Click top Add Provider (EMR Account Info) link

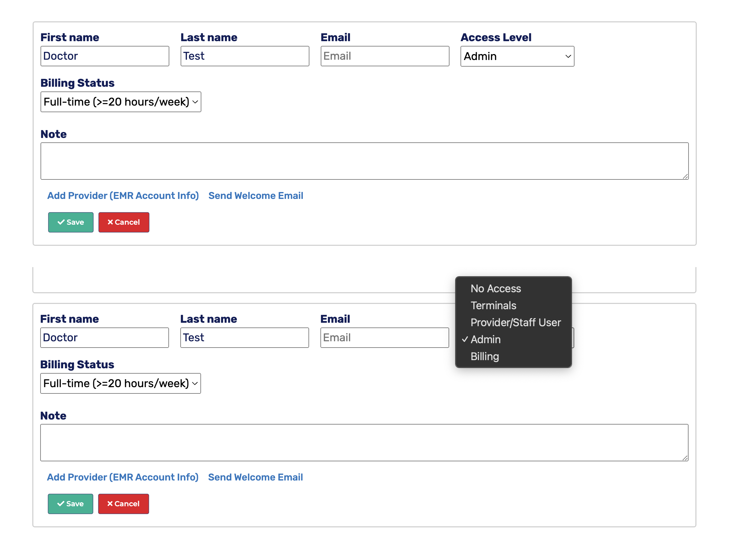(123, 196)
